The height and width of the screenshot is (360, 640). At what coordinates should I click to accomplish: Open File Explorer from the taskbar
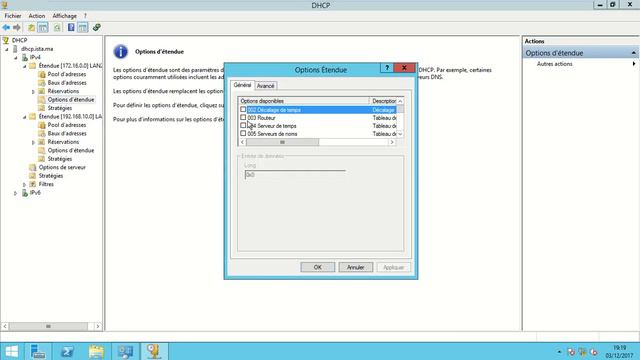pos(96,351)
